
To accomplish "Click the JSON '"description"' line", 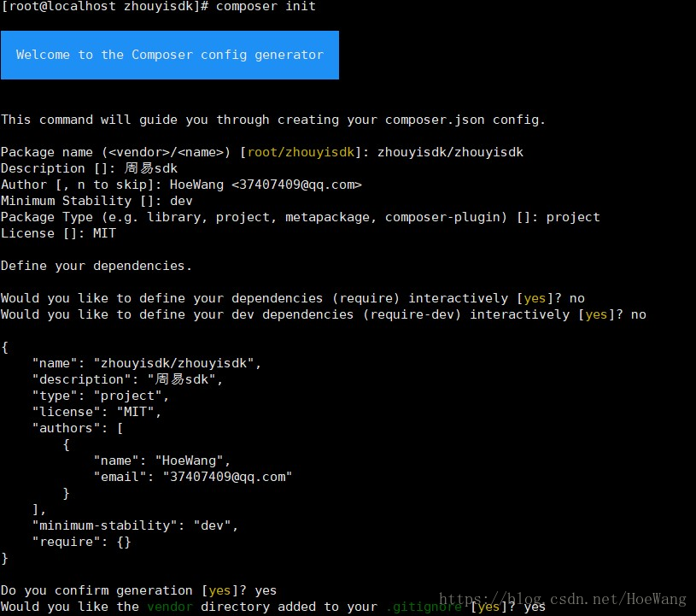I will (127, 379).
